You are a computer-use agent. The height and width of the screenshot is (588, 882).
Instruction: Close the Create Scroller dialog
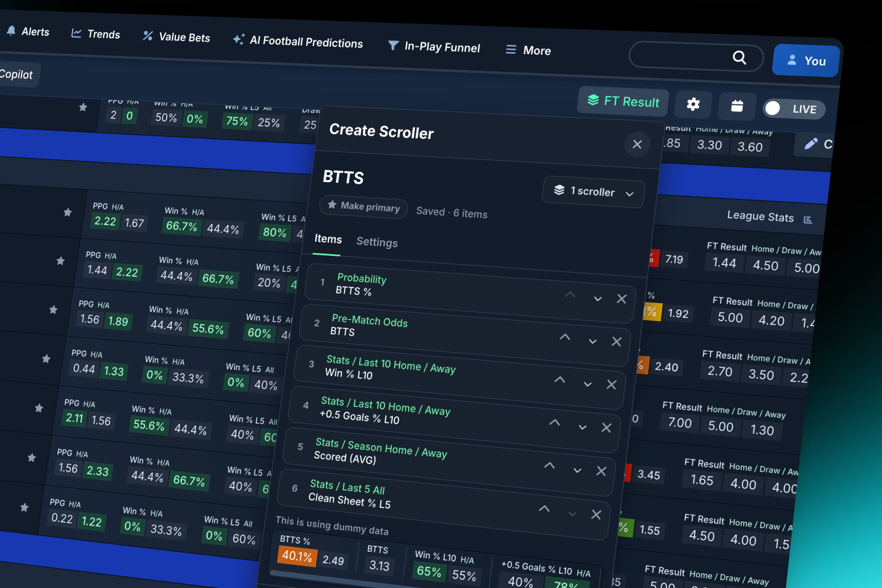[637, 144]
